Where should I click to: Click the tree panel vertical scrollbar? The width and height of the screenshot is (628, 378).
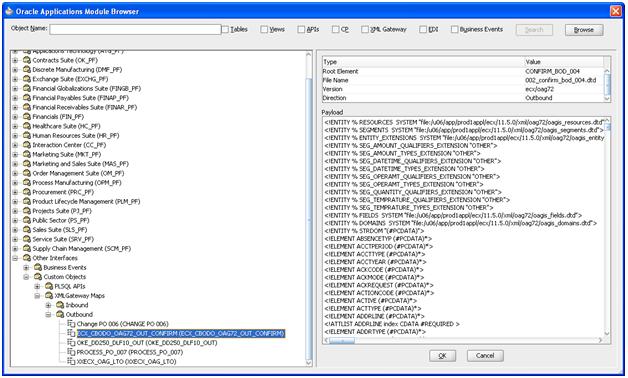coord(309,208)
